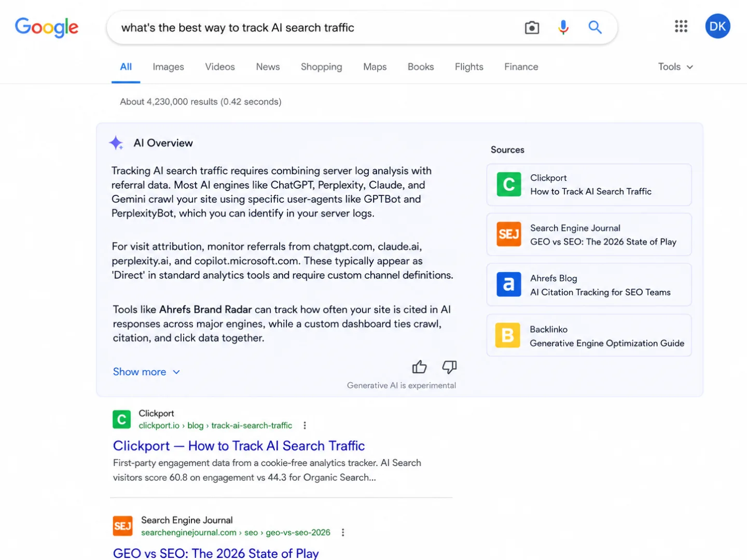Switch to the Flights tab
The height and width of the screenshot is (560, 747).
click(x=469, y=67)
